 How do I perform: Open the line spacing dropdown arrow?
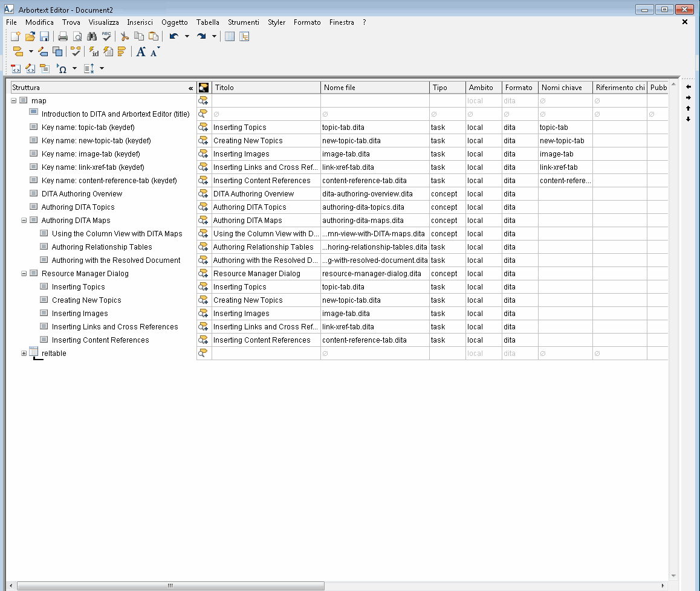coord(102,68)
